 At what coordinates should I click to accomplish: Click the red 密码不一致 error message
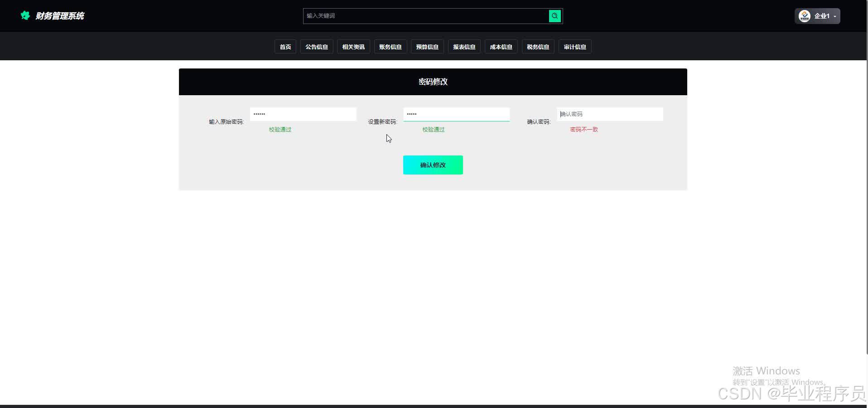[584, 130]
